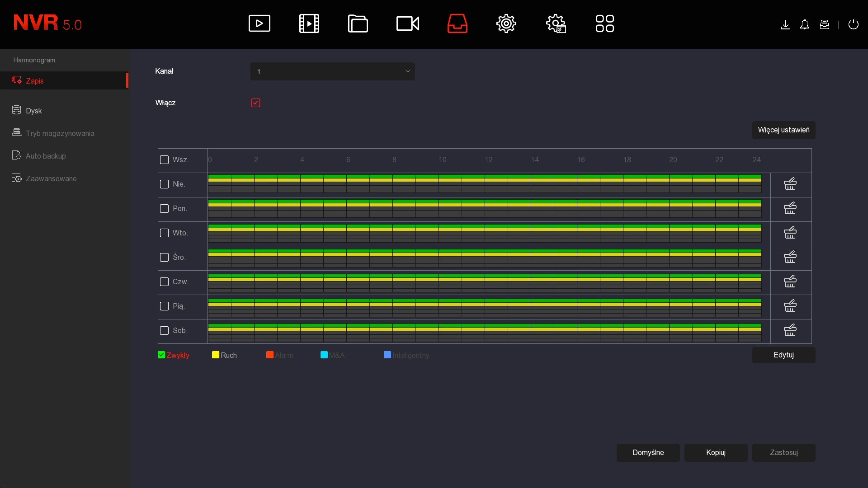This screenshot has width=868, height=488.
Task: Open the maintenance gear-with-checklist icon
Action: (x=557, y=23)
